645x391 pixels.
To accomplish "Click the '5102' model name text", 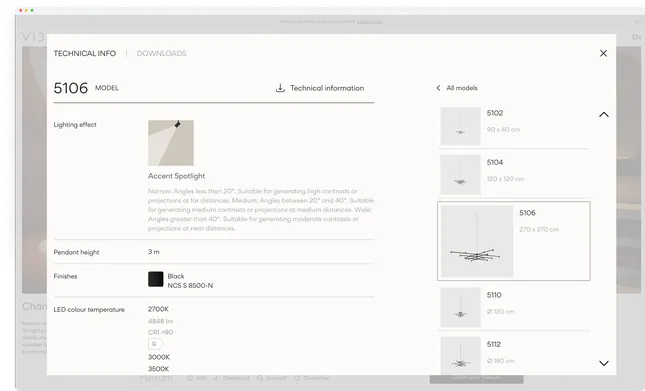I will pos(495,113).
